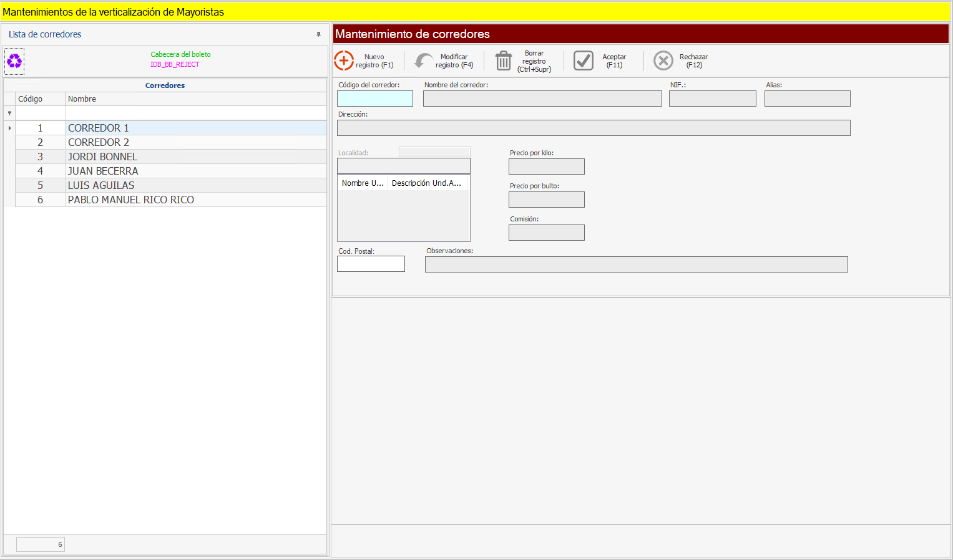The height and width of the screenshot is (560, 953).
Task: Click the Nuevo registro (F1) label
Action: [374, 61]
